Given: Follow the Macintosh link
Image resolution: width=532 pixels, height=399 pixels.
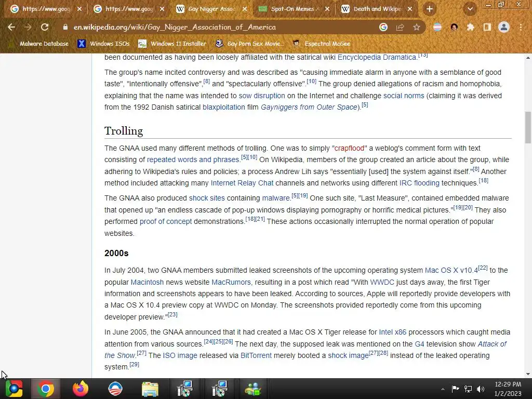Looking at the screenshot, I should tap(147, 282).
